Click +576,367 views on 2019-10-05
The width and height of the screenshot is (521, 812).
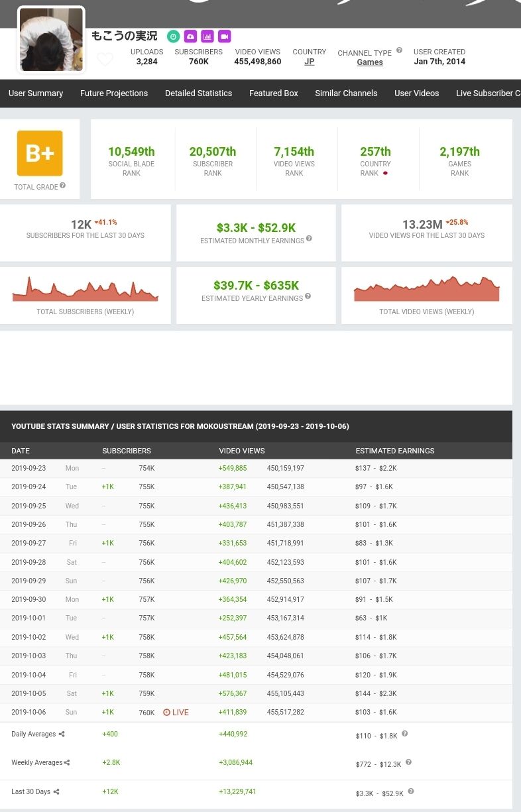click(x=233, y=693)
